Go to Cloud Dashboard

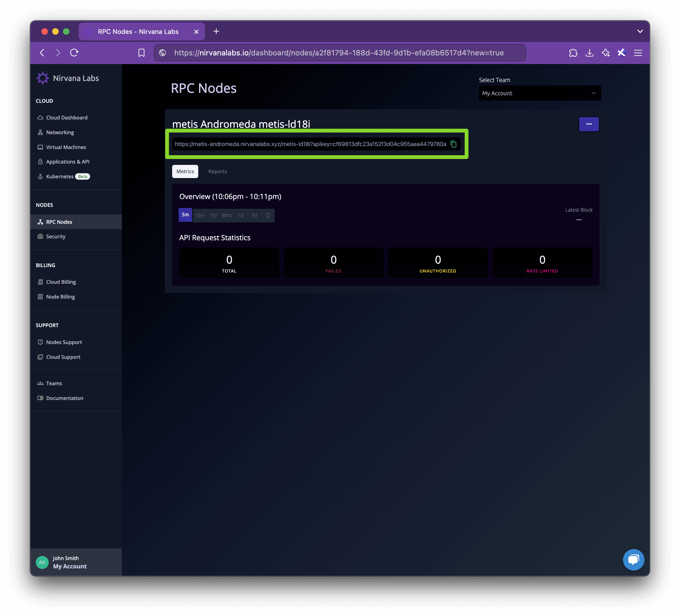coord(66,117)
